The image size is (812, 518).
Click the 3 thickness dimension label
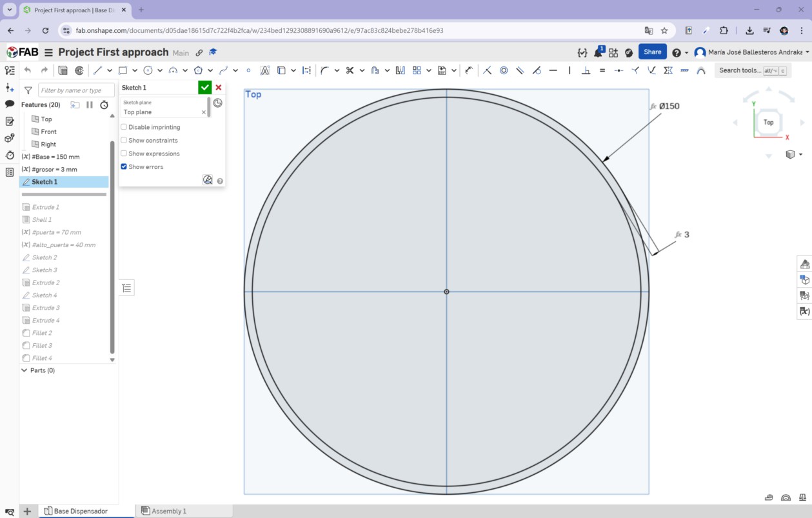tap(686, 234)
